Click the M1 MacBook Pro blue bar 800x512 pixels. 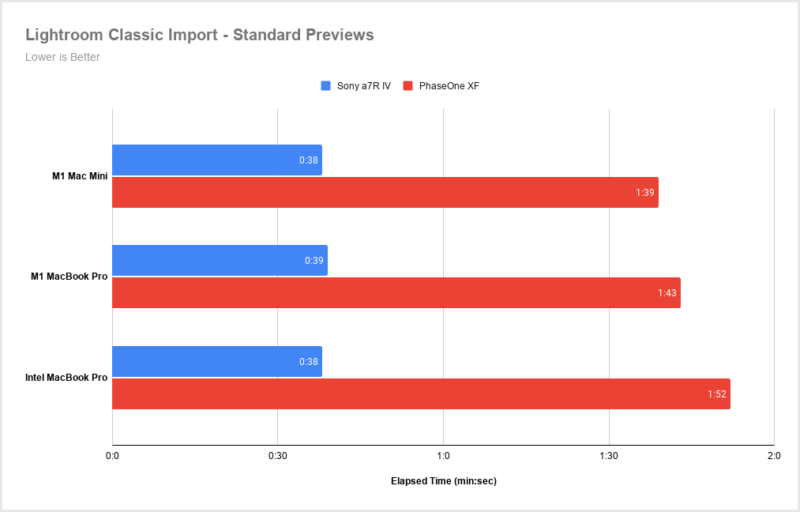pyautogui.click(x=219, y=260)
